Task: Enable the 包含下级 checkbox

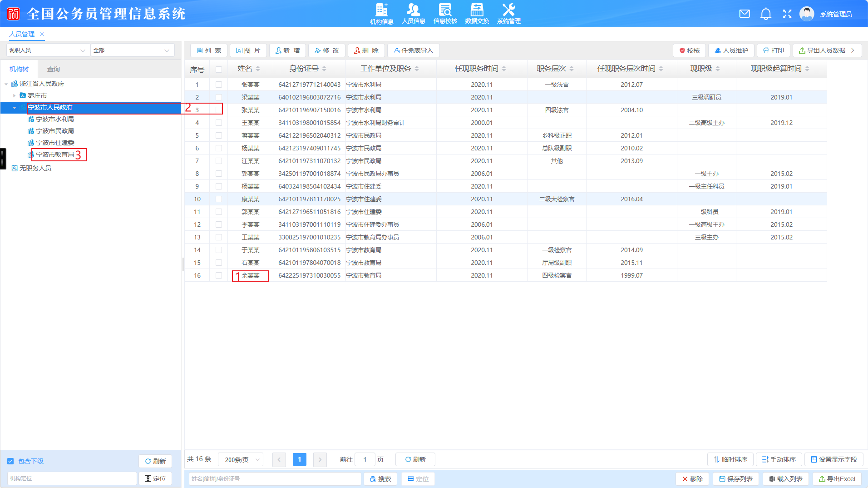Action: [x=10, y=461]
